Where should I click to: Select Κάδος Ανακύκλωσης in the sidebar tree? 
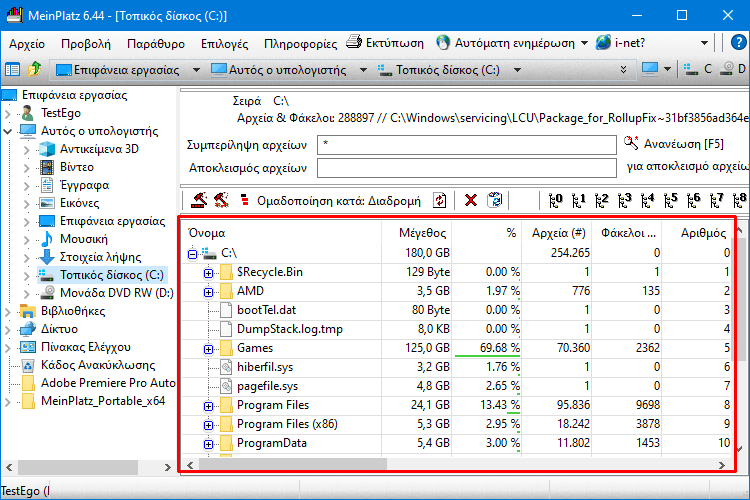pos(98,365)
